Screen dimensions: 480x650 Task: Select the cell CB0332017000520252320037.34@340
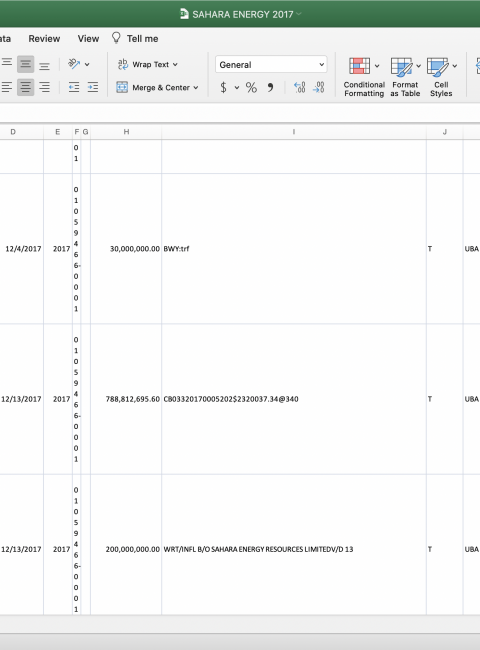click(294, 399)
